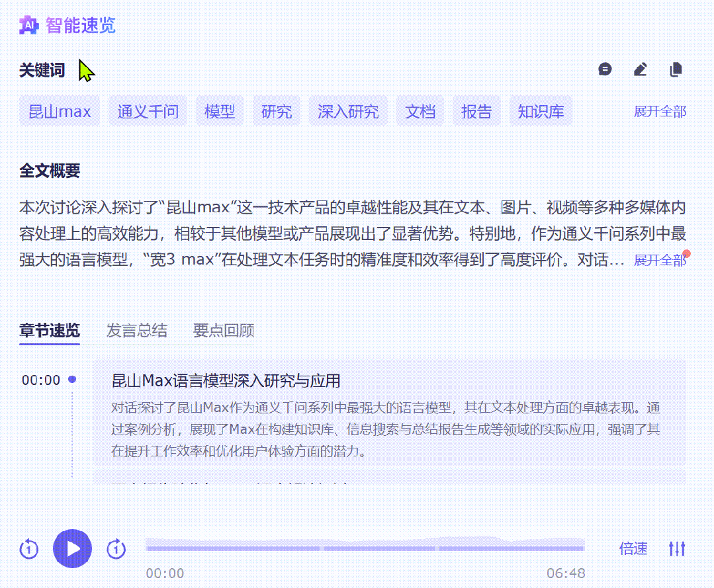The image size is (714, 588).
Task: Open the comment bubble icon
Action: (x=604, y=69)
